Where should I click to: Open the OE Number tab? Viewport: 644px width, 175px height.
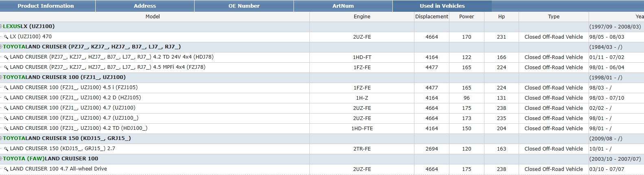point(244,6)
